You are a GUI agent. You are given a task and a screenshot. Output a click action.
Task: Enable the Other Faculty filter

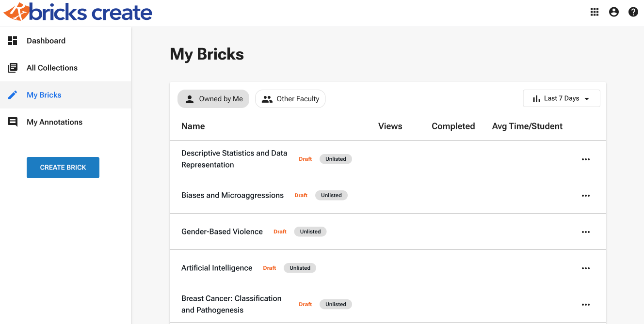(x=290, y=98)
